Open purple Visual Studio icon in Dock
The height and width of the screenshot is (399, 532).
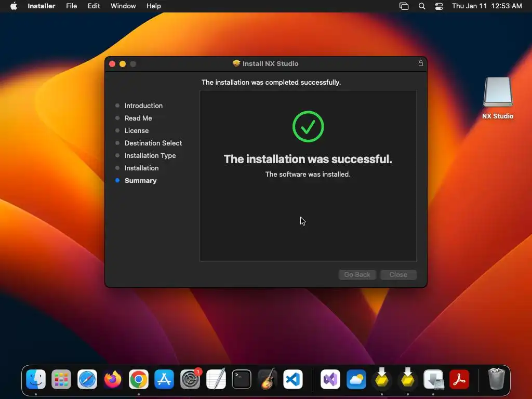(x=330, y=379)
